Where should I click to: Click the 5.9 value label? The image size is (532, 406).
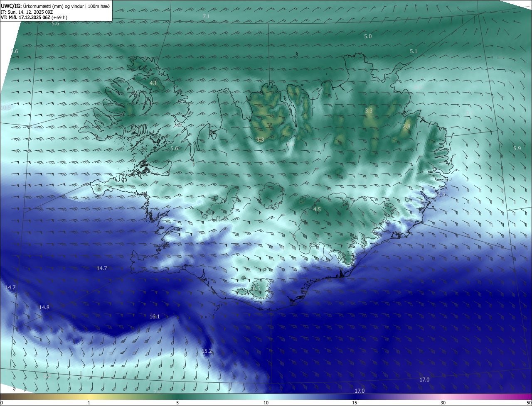pos(517,149)
